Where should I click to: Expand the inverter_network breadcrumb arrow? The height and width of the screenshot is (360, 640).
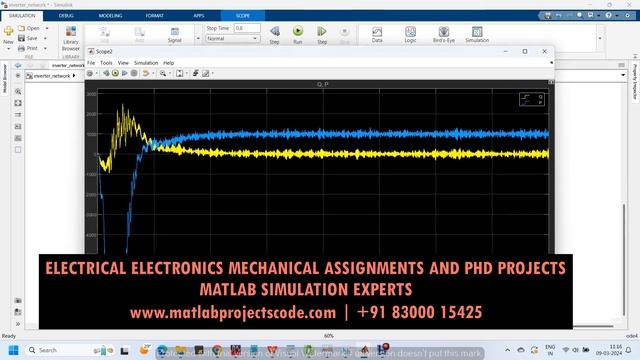point(74,76)
